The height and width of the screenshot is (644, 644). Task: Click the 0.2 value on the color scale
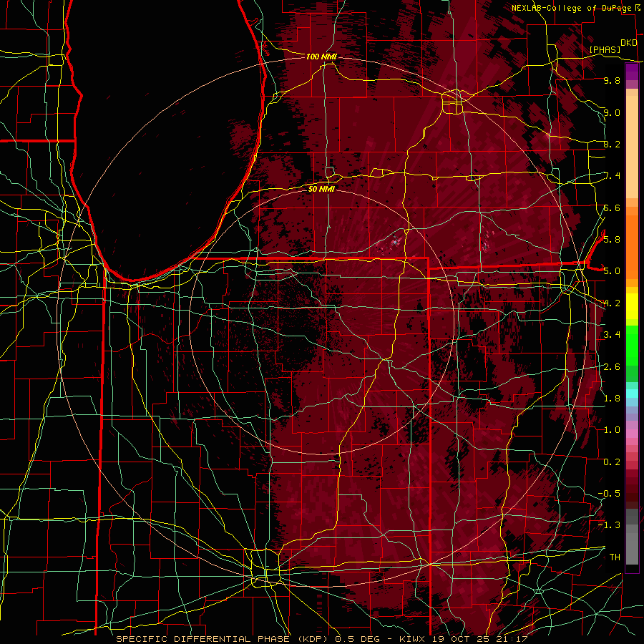612,462
